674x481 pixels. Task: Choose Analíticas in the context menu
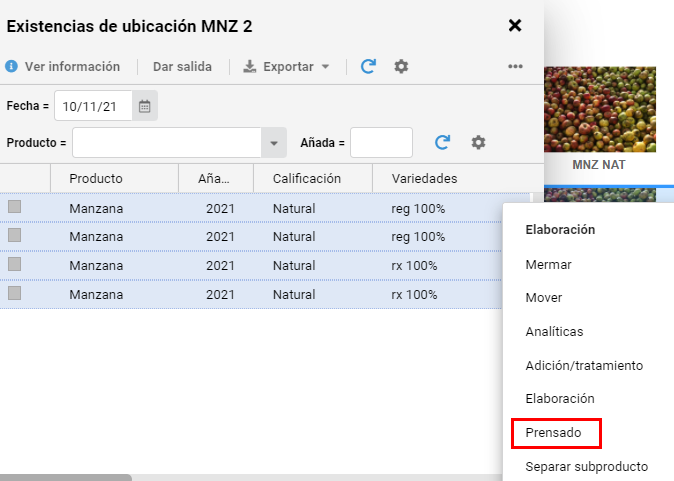point(555,331)
